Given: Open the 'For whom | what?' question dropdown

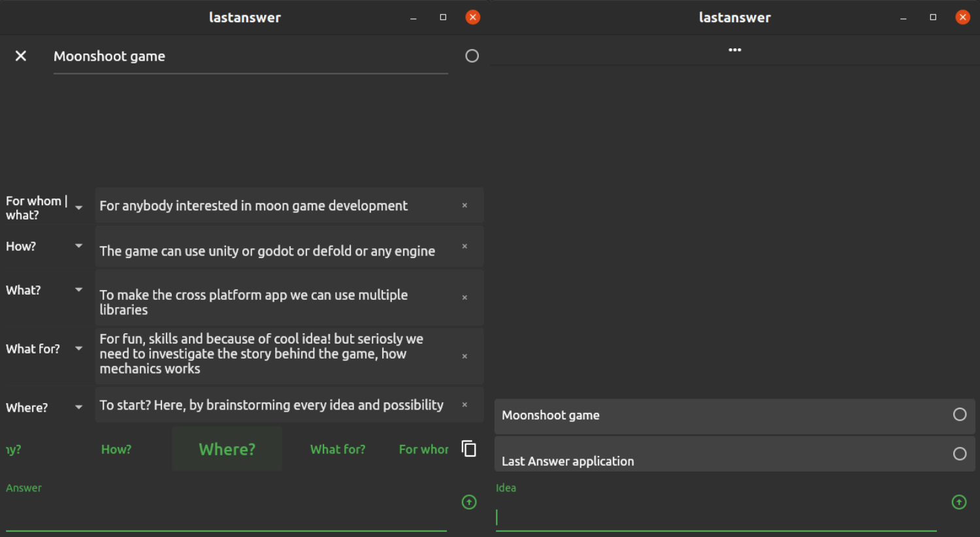Looking at the screenshot, I should coord(78,208).
